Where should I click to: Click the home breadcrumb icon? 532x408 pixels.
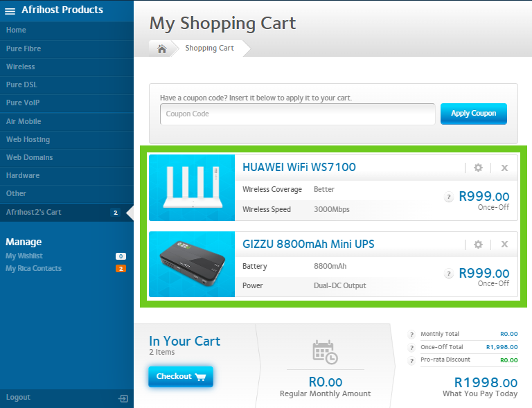(161, 48)
